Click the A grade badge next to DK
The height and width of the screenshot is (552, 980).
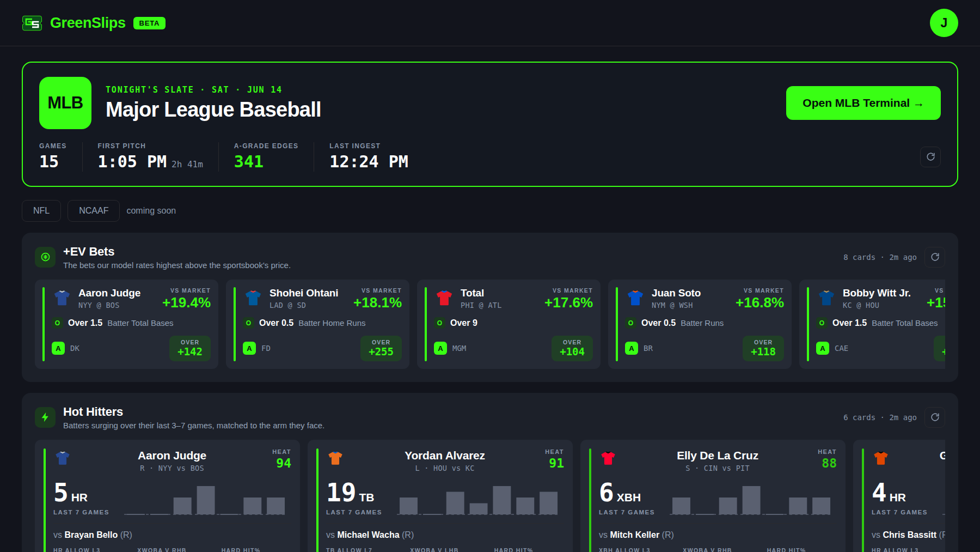[58, 348]
